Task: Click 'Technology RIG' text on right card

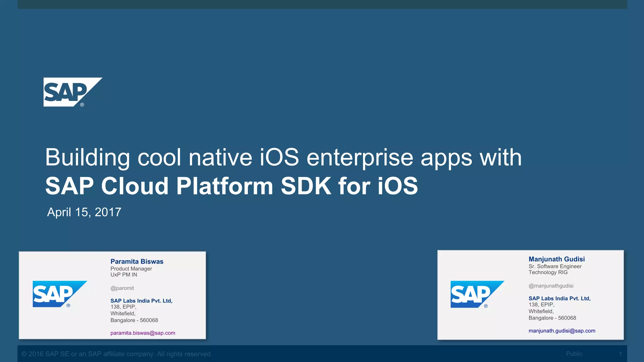Action: pos(548,272)
